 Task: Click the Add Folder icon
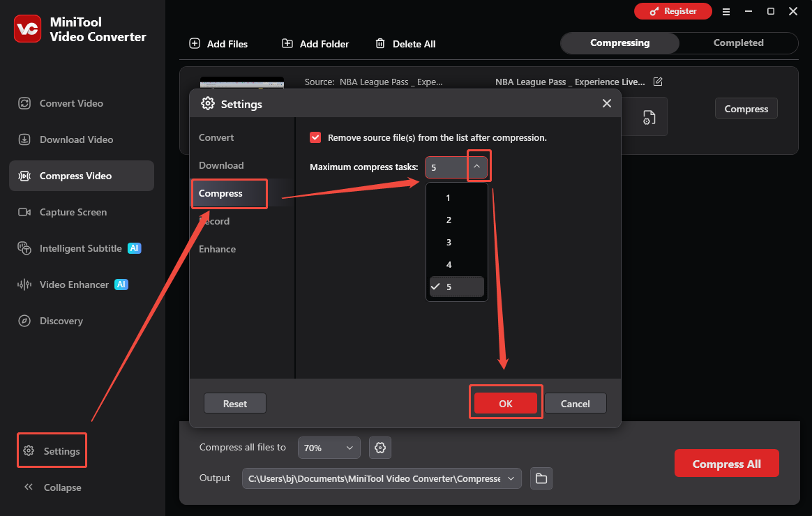point(287,43)
